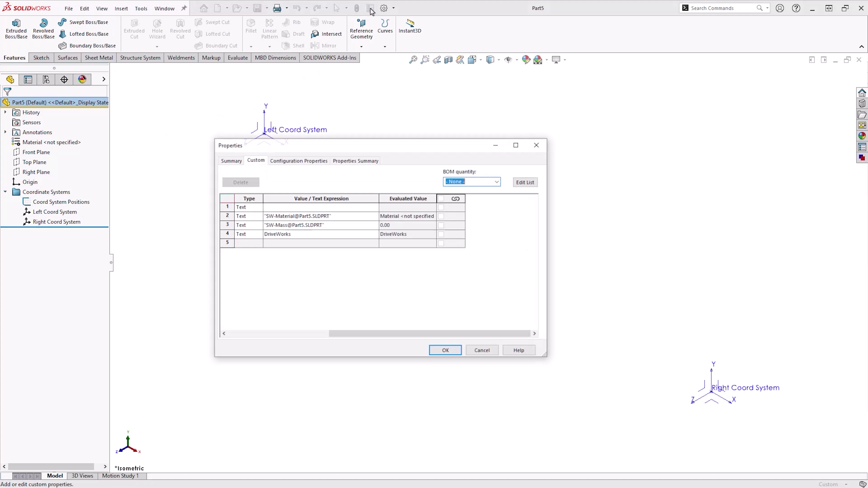The height and width of the screenshot is (488, 868).
Task: Open the Insert menu
Action: (x=121, y=8)
